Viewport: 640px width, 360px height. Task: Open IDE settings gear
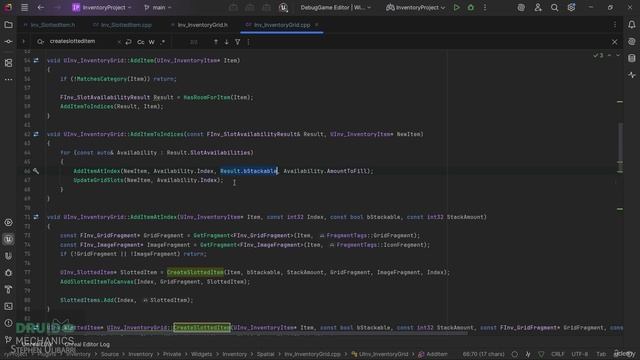click(571, 7)
